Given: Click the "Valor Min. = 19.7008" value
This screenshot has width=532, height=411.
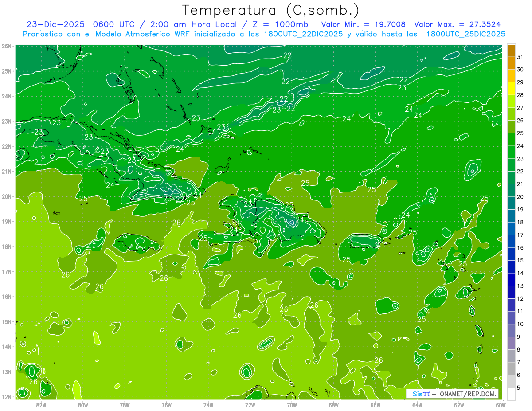Looking at the screenshot, I should [x=364, y=24].
